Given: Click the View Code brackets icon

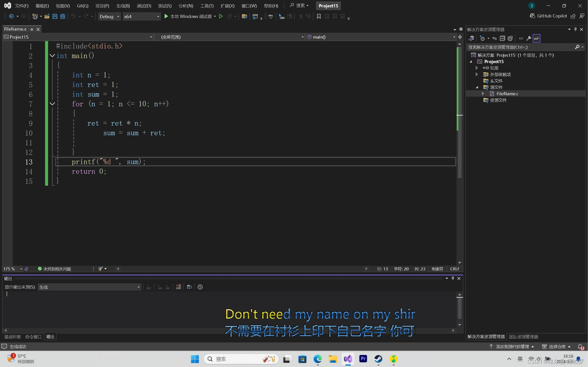Looking at the screenshot, I should [521, 38].
